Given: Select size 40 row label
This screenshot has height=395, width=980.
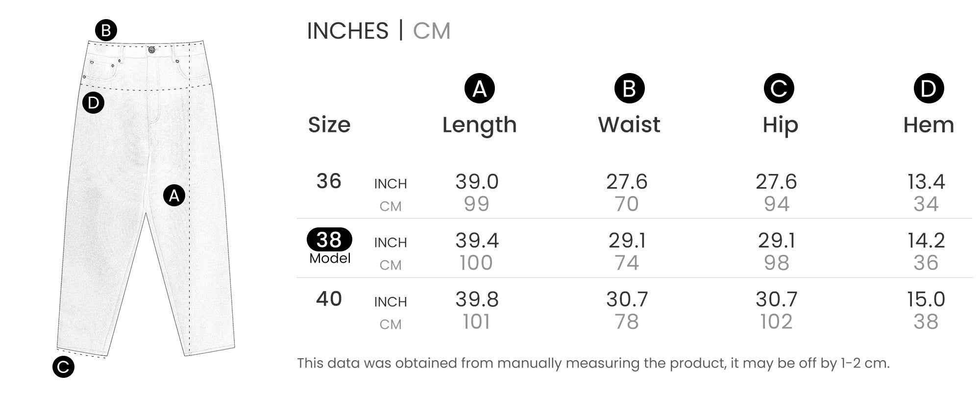Looking at the screenshot, I should [329, 299].
